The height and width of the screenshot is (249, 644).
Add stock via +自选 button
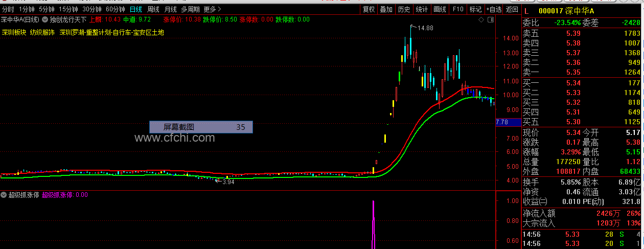pyautogui.click(x=494, y=9)
